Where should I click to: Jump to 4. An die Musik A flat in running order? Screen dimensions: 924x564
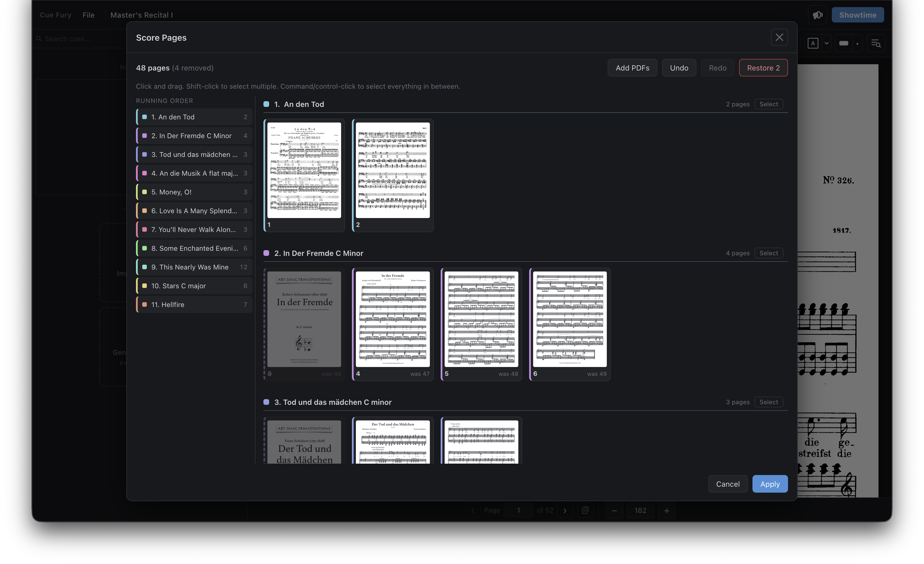194,173
